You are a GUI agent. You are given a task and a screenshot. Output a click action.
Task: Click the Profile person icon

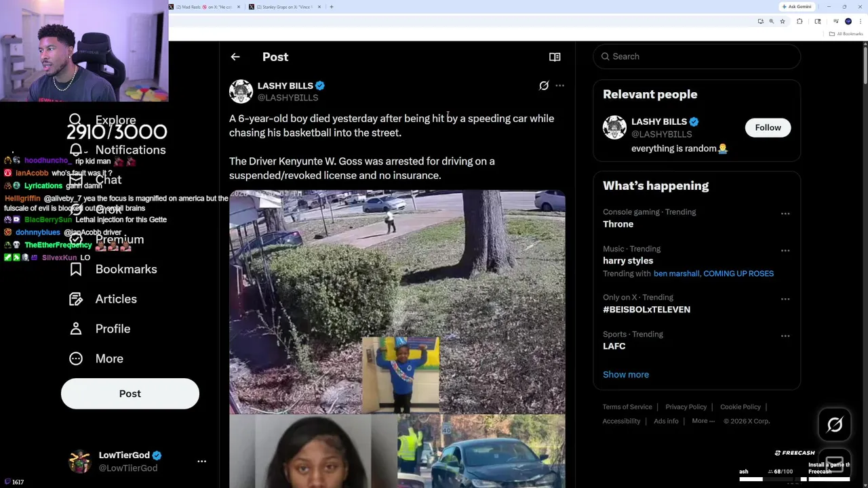click(x=76, y=329)
